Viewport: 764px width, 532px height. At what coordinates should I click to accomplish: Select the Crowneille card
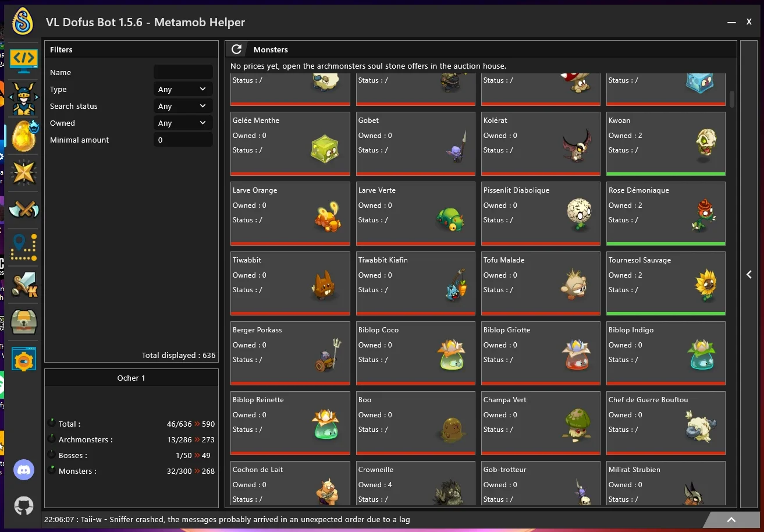[x=415, y=483]
